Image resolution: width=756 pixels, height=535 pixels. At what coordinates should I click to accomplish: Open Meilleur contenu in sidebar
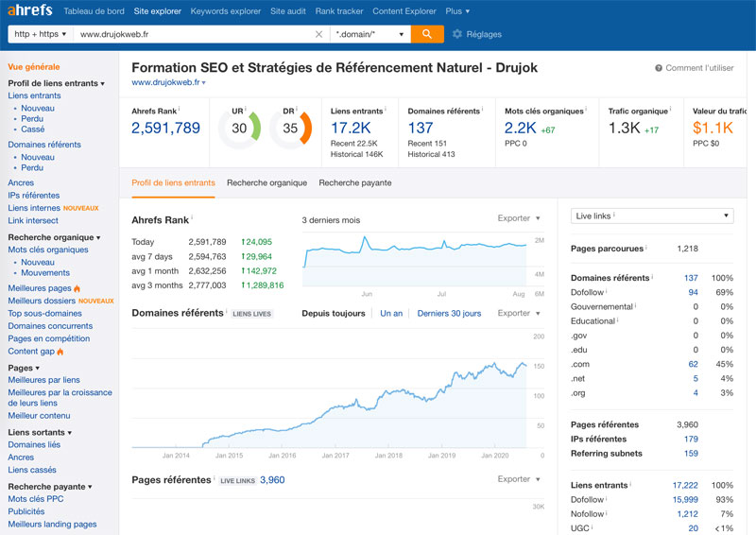(39, 415)
